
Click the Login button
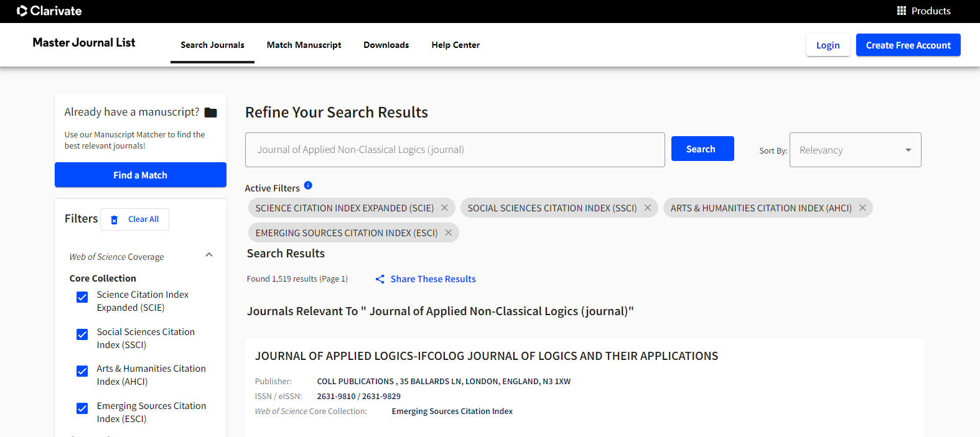click(828, 45)
